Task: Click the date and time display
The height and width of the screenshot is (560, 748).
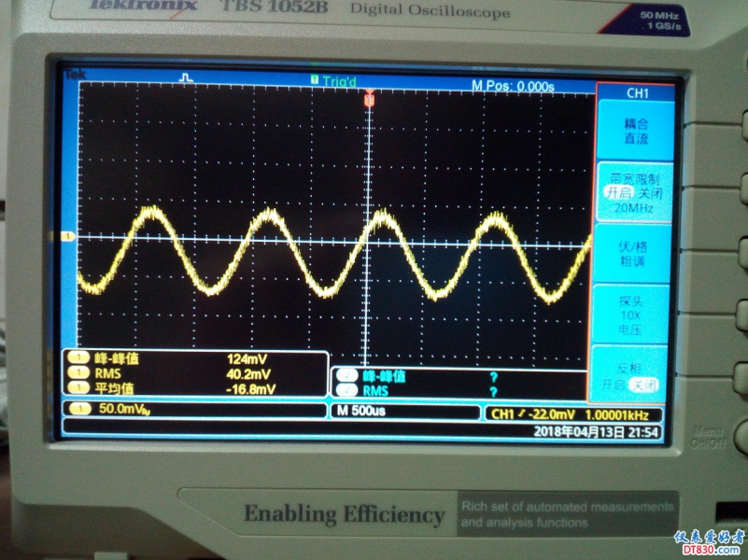Action: 596,431
